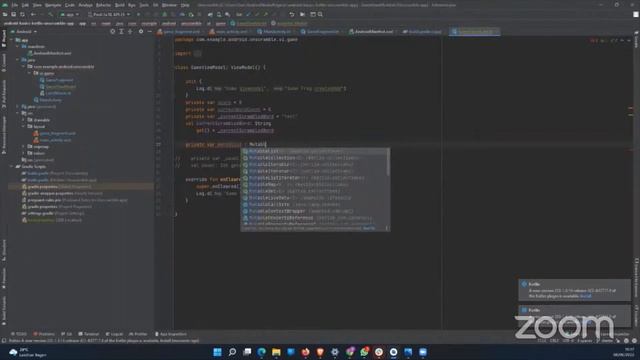Open WhatsApp from the taskbar
This screenshot has width=640, height=360.
click(364, 352)
